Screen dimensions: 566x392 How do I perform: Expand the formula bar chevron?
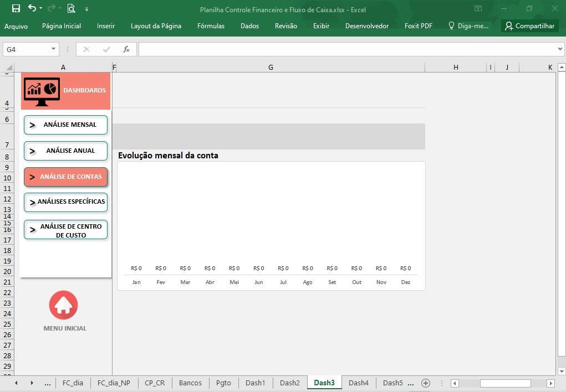point(560,49)
